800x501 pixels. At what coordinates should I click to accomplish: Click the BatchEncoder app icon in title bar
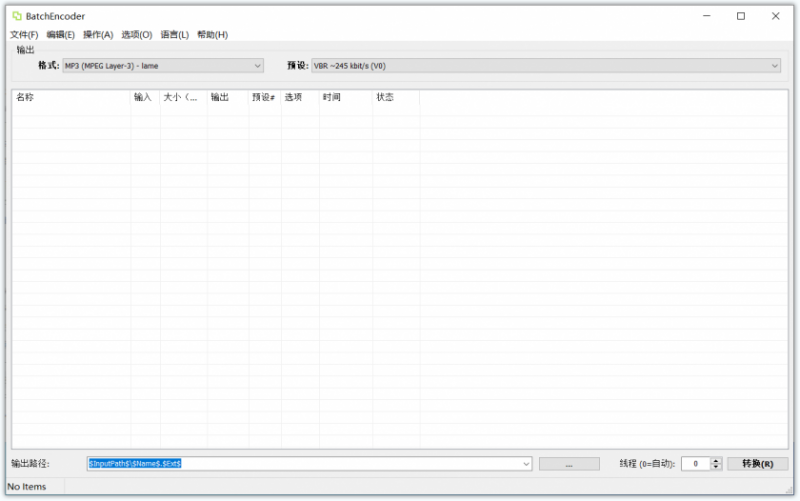[17, 16]
